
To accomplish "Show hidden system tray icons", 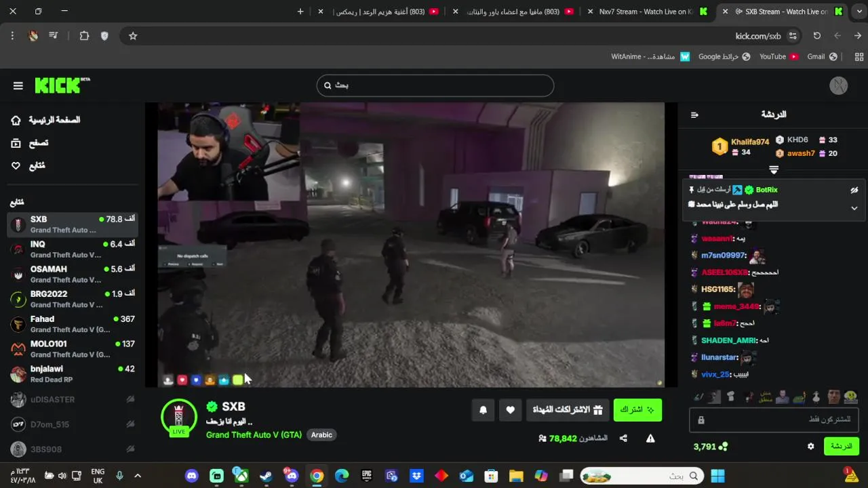I will point(138,476).
